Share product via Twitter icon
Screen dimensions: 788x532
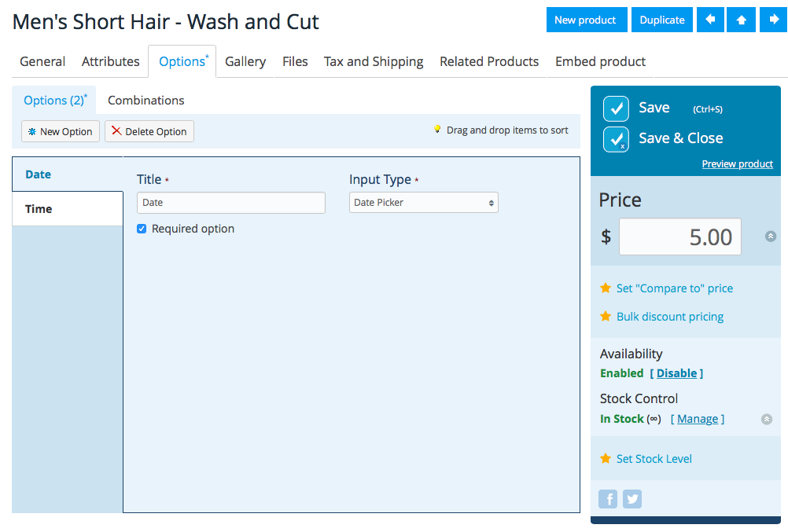[632, 499]
